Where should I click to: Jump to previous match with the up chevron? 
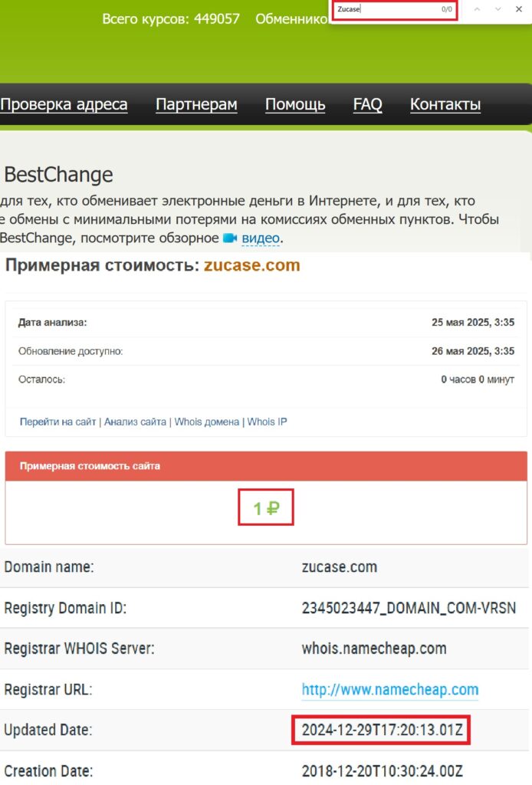(477, 9)
